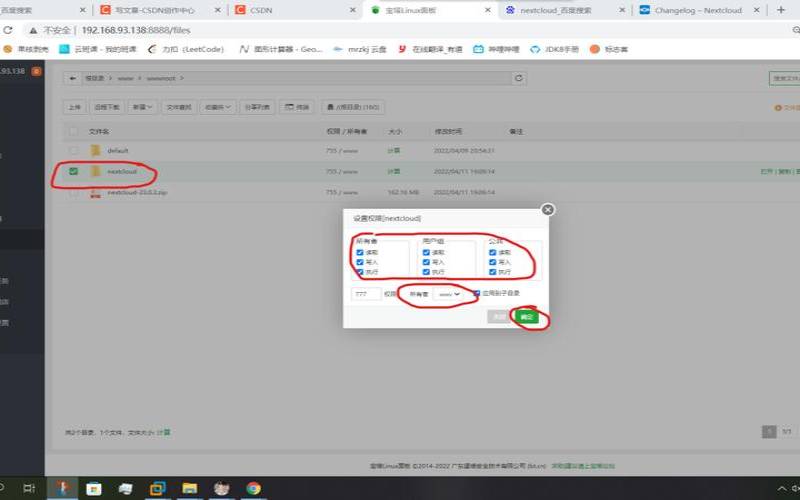800x500 pixels.
Task: Click the calculate link in the footer summary
Action: pos(163,432)
